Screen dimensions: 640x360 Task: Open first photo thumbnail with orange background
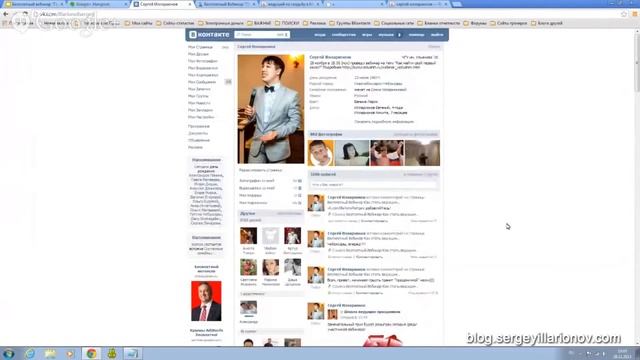321,153
